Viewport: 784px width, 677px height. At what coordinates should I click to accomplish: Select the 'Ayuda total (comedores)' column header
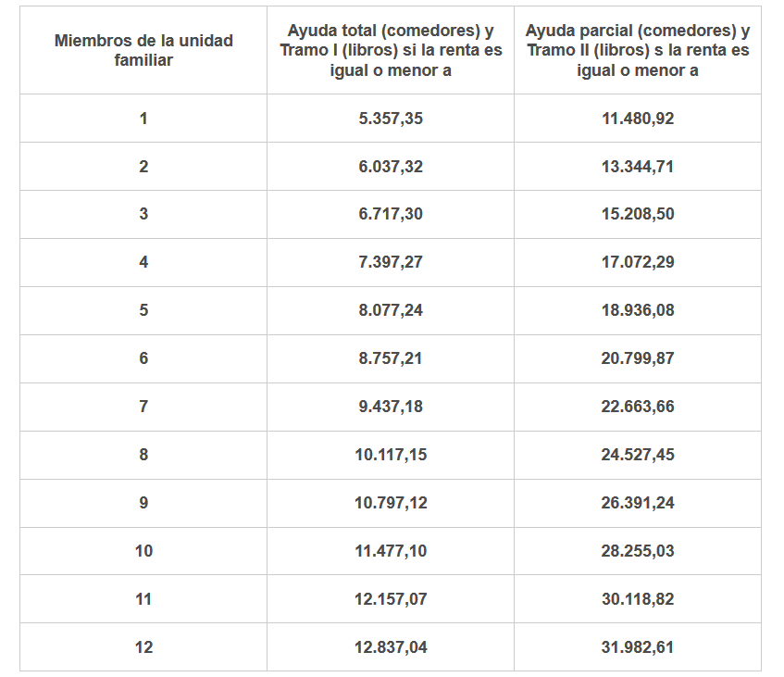pyautogui.click(x=391, y=50)
